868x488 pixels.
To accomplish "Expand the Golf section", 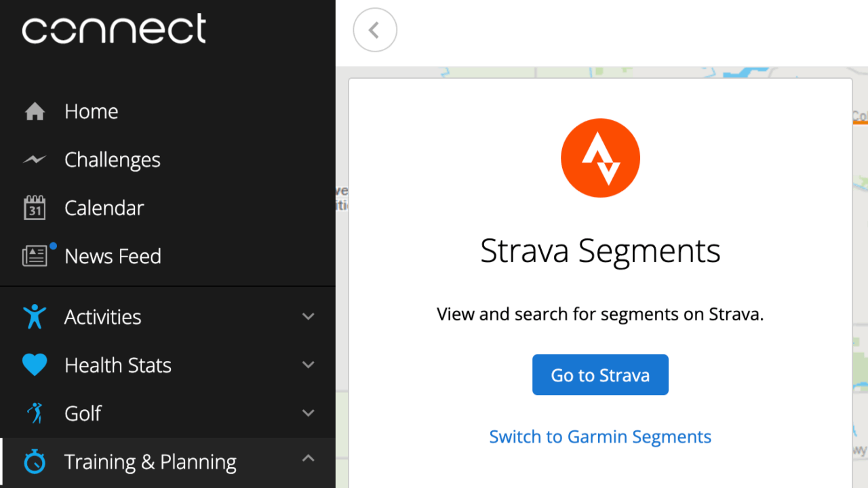I will point(309,413).
